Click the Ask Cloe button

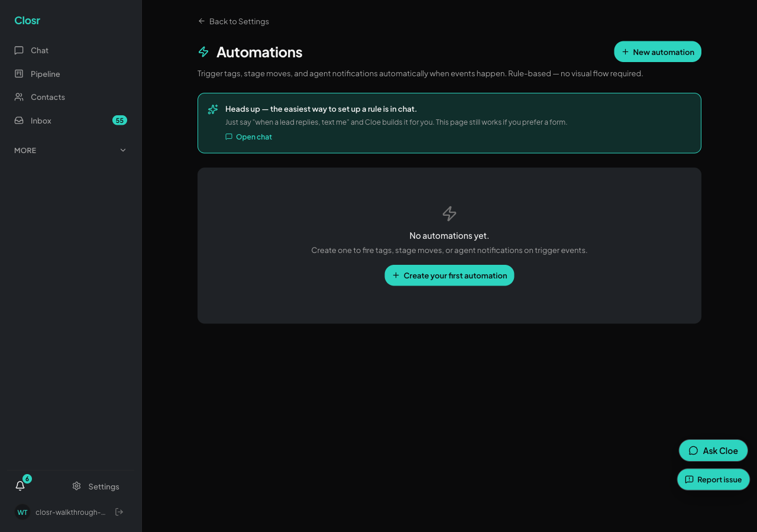(713, 450)
